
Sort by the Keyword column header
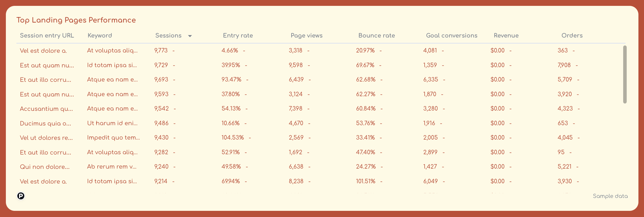coord(100,35)
